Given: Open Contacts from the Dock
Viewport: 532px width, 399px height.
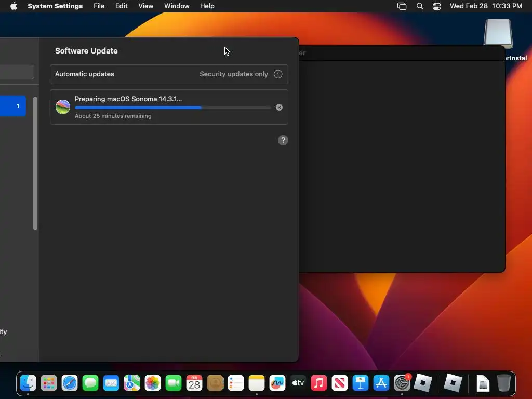Looking at the screenshot, I should point(215,383).
